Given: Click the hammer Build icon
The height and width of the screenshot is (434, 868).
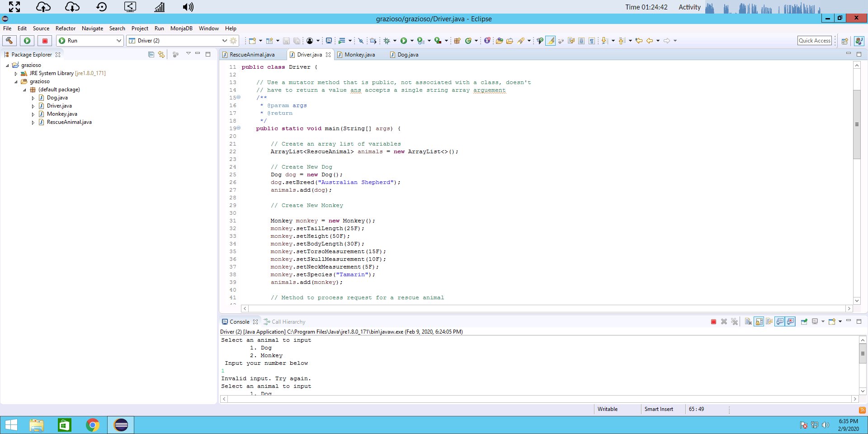Looking at the screenshot, I should click(x=9, y=41).
